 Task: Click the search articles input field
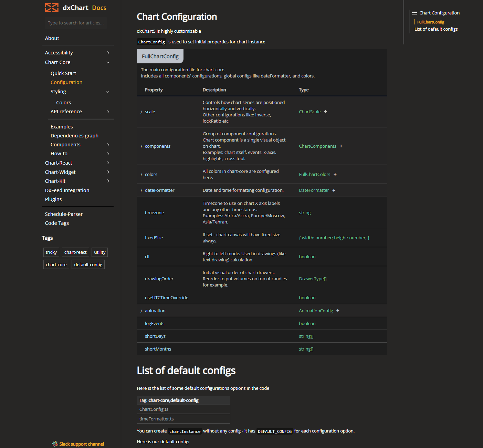[x=76, y=23]
